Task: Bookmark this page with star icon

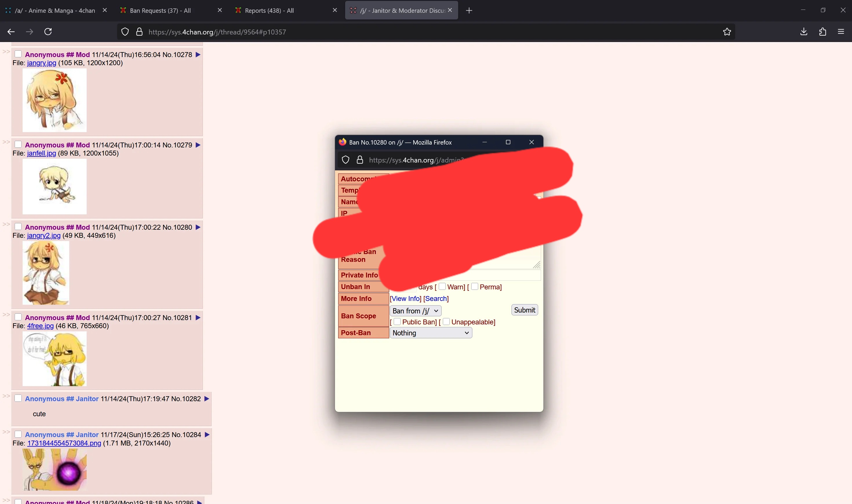Action: 727,32
